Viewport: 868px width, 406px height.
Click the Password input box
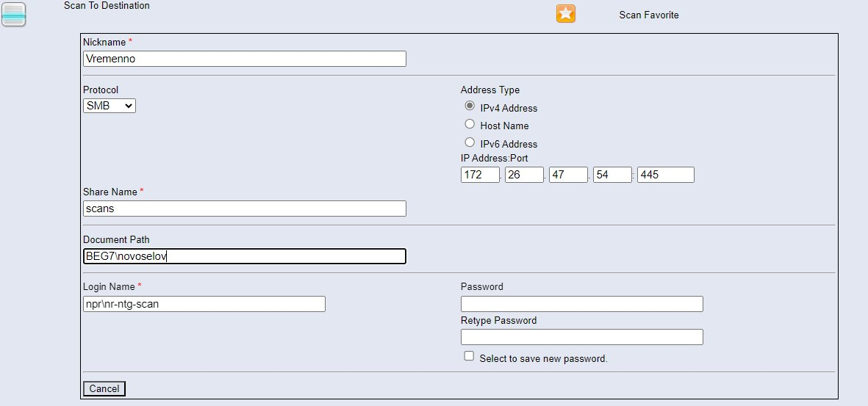[581, 304]
